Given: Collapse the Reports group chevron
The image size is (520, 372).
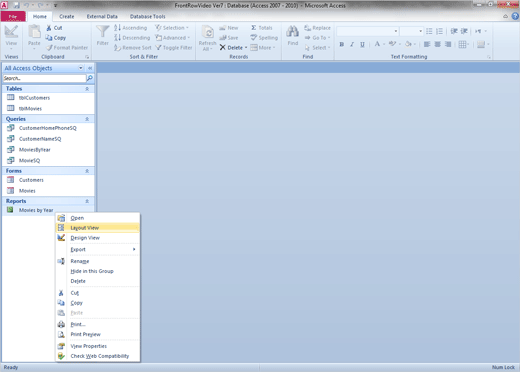Looking at the screenshot, I should point(87,201).
